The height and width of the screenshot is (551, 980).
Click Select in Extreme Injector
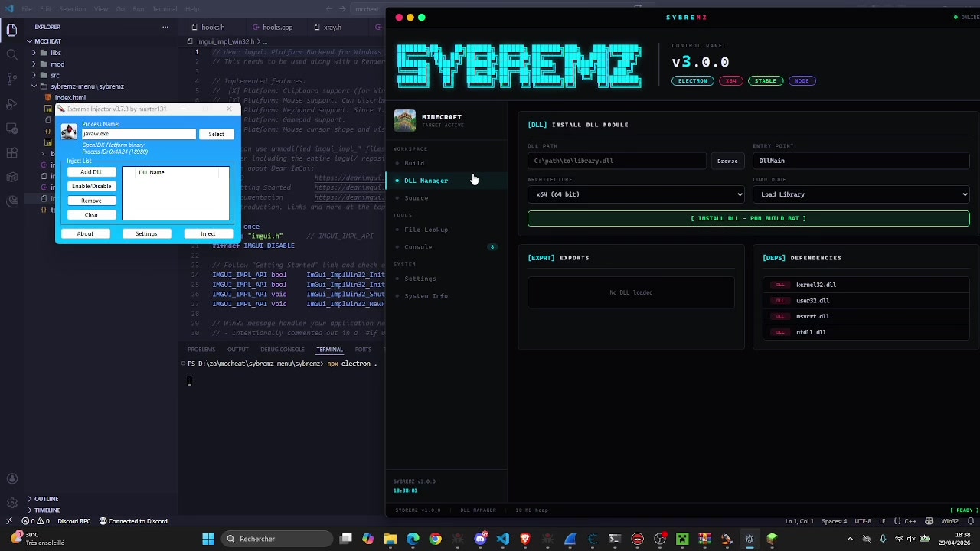(216, 134)
